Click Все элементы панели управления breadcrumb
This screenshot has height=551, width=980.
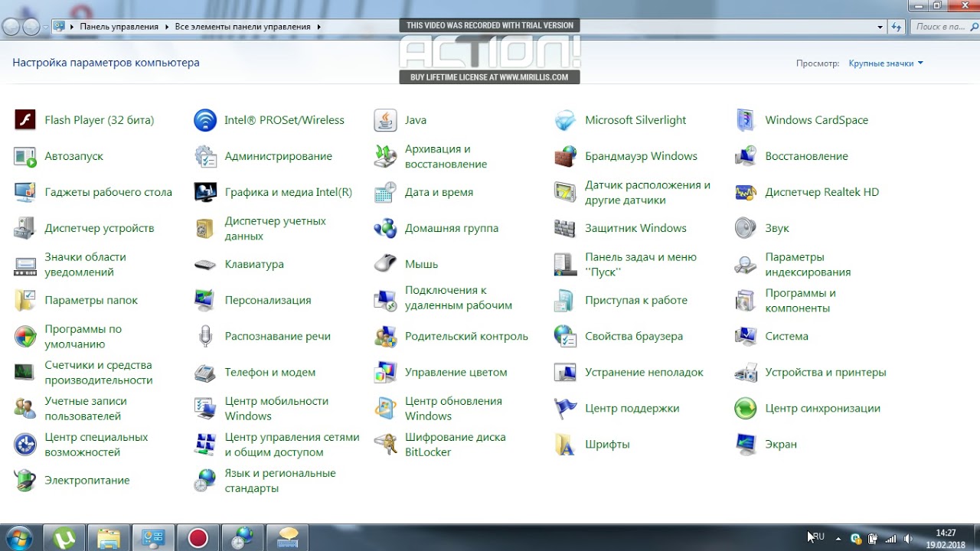pyautogui.click(x=243, y=27)
